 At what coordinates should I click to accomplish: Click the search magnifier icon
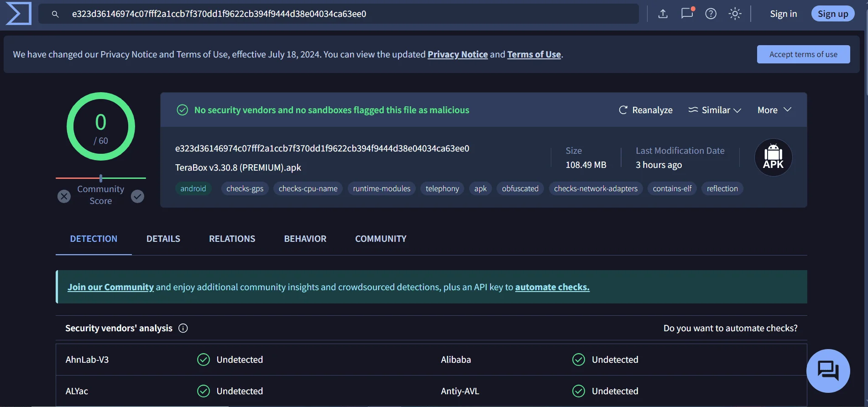tap(55, 14)
